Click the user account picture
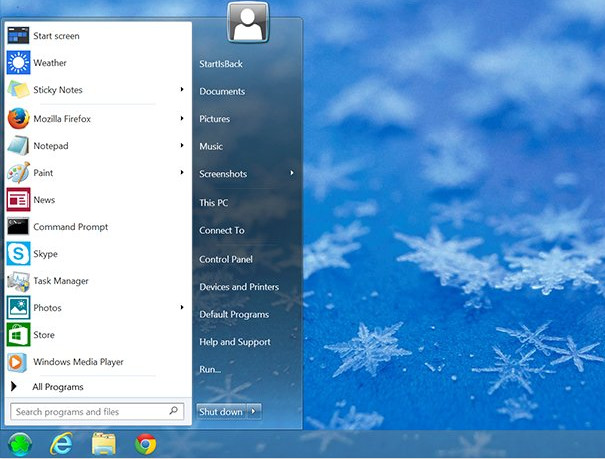The width and height of the screenshot is (605, 459). (248, 22)
